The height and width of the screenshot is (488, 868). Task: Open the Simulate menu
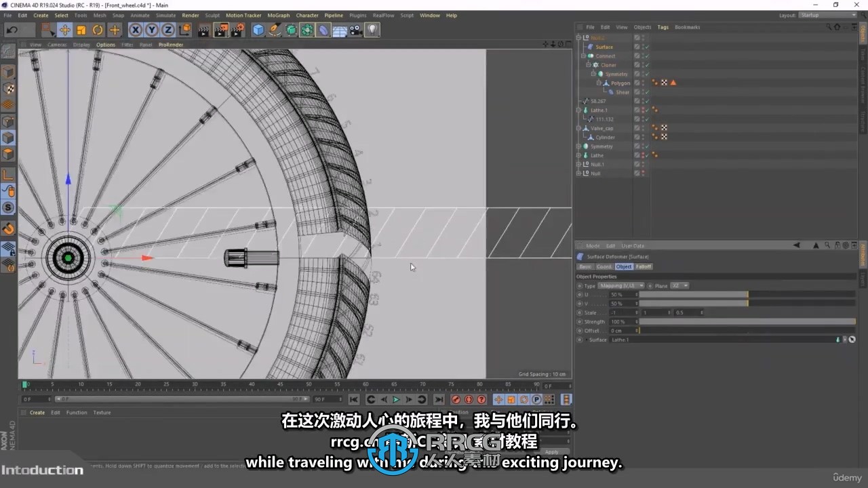[165, 15]
